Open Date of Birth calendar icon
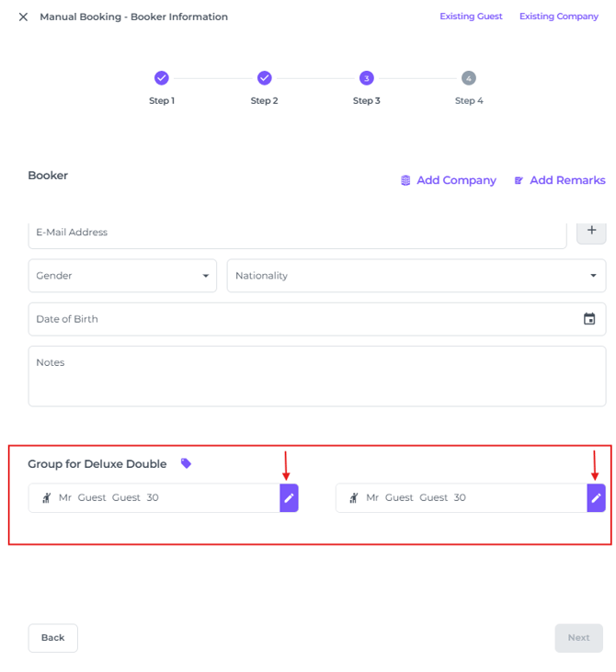The width and height of the screenshot is (616, 672). pyautogui.click(x=589, y=319)
